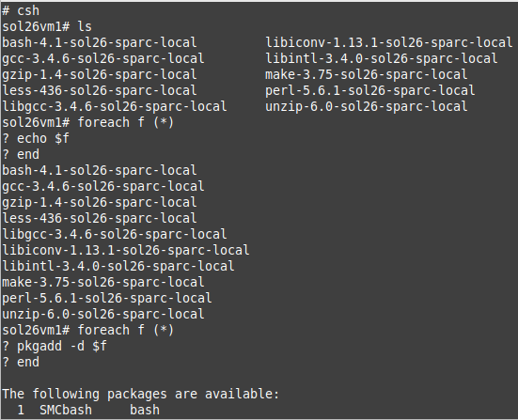The width and height of the screenshot is (518, 420).
Task: Click libintl-3.4.0-sol26-sparc-local in right column
Action: click(382, 58)
